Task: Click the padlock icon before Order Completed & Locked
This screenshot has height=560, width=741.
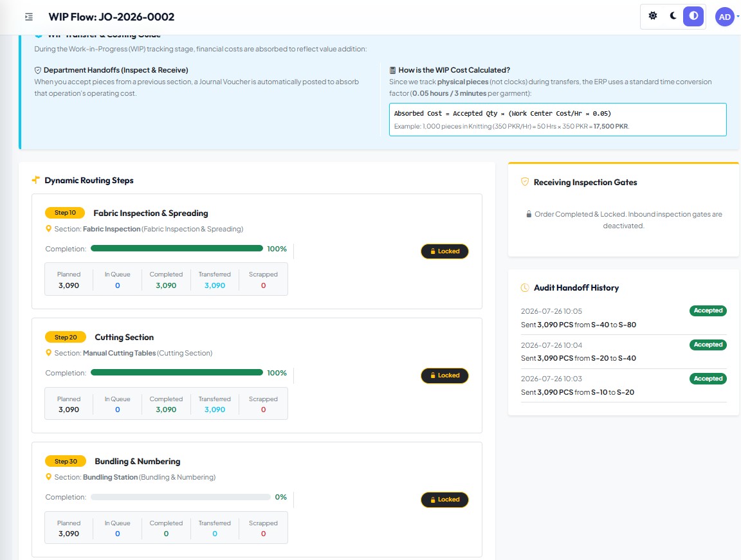Action: pyautogui.click(x=529, y=214)
